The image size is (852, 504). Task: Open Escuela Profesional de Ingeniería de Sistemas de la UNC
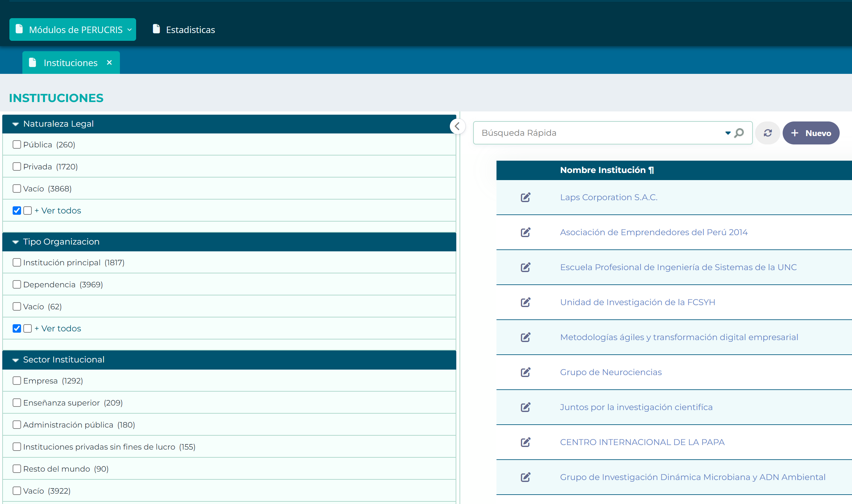click(x=678, y=267)
